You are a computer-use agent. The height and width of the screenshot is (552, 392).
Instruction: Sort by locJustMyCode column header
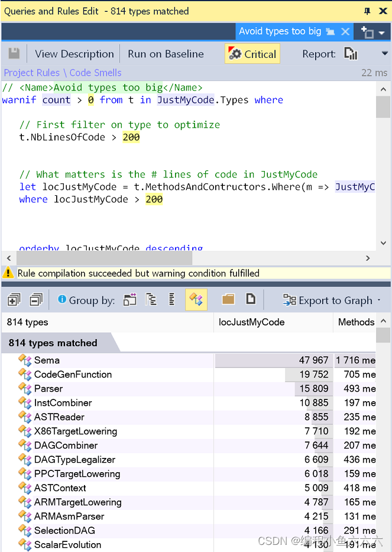coord(273,322)
